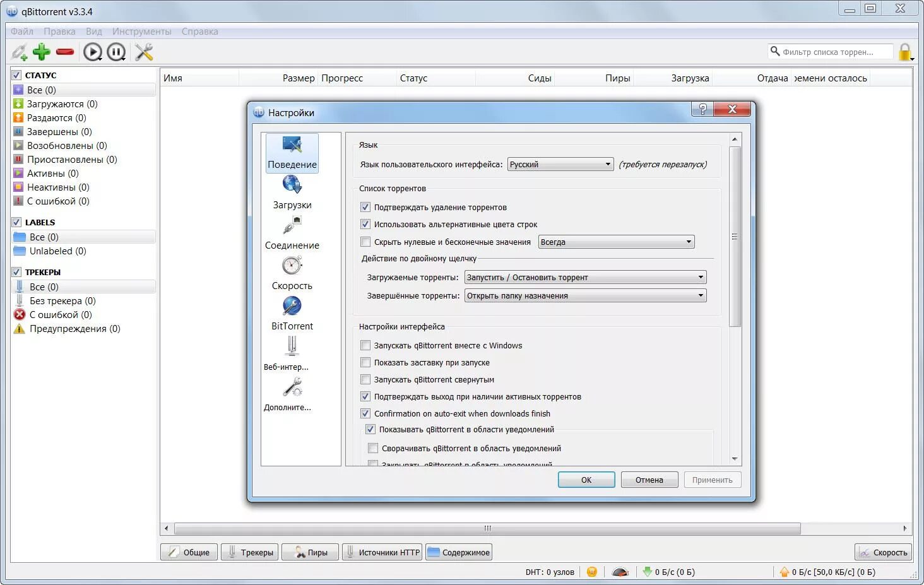
Task: Toggle Подтверждать выход при наличии активных торрентов
Action: (365, 396)
